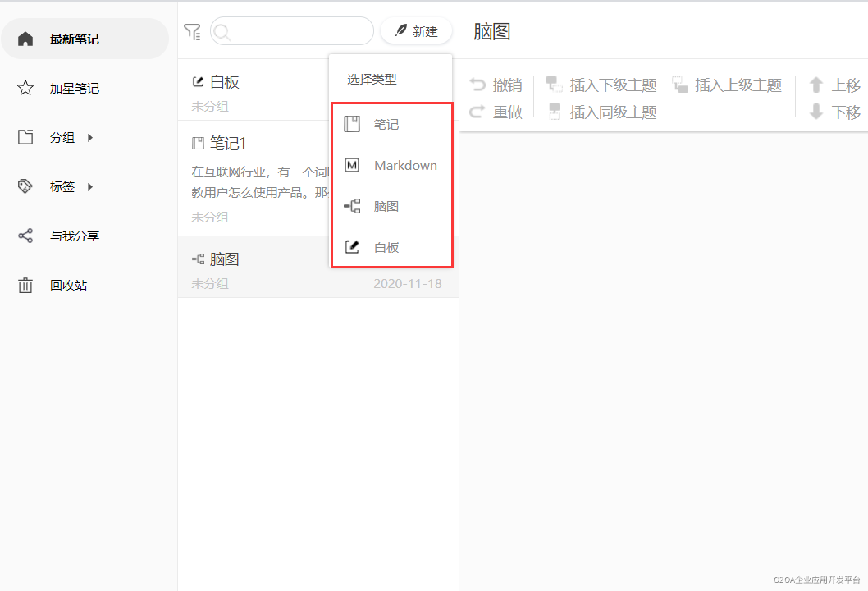868x591 pixels.
Task: Choose 白板 from the type menu
Action: coord(392,247)
